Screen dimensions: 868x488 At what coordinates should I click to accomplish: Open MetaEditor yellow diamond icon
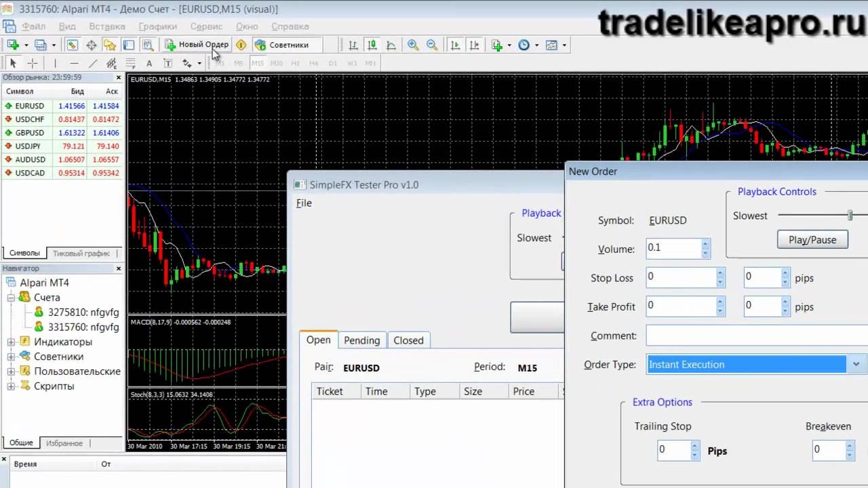tap(241, 45)
